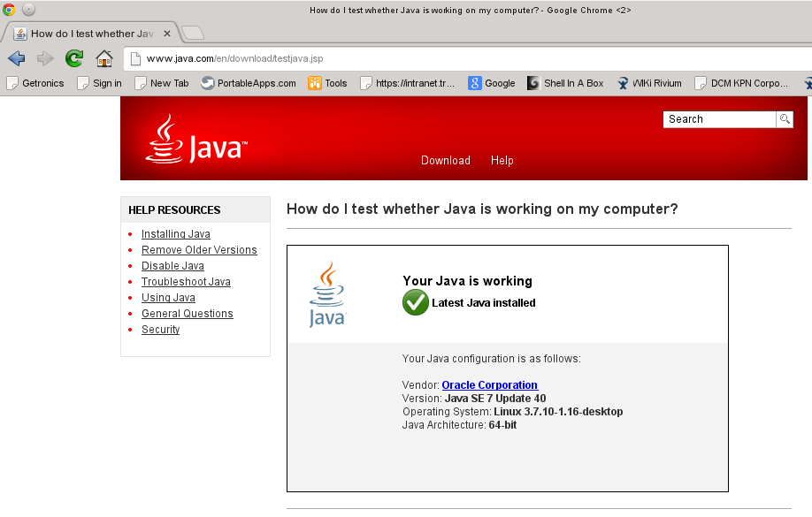The height and width of the screenshot is (517, 812).
Task: Open the Using Java link
Action: [168, 298]
